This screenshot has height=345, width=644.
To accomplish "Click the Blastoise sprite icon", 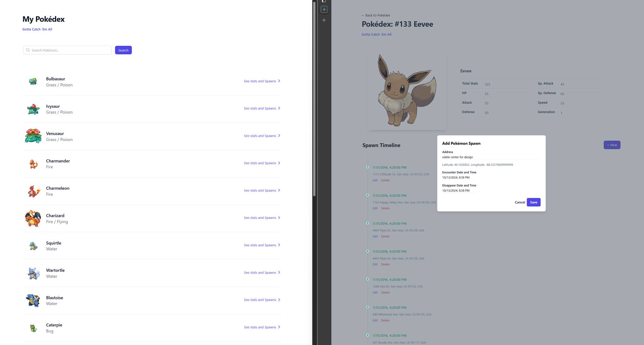I will (33, 300).
